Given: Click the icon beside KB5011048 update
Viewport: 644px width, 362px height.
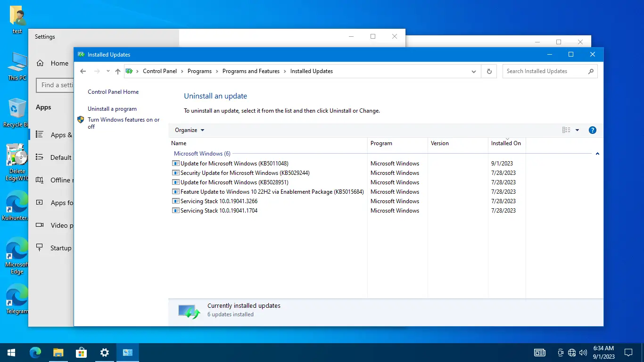Looking at the screenshot, I should (176, 164).
